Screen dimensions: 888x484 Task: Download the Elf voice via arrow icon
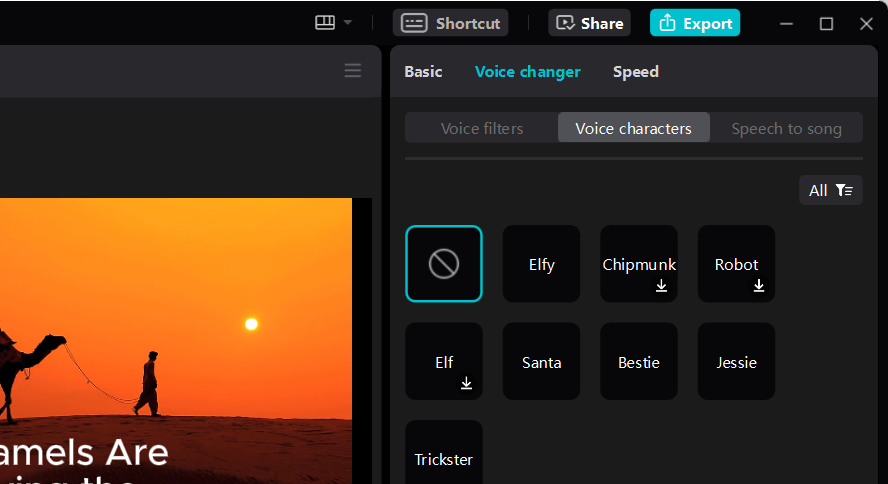coord(466,384)
